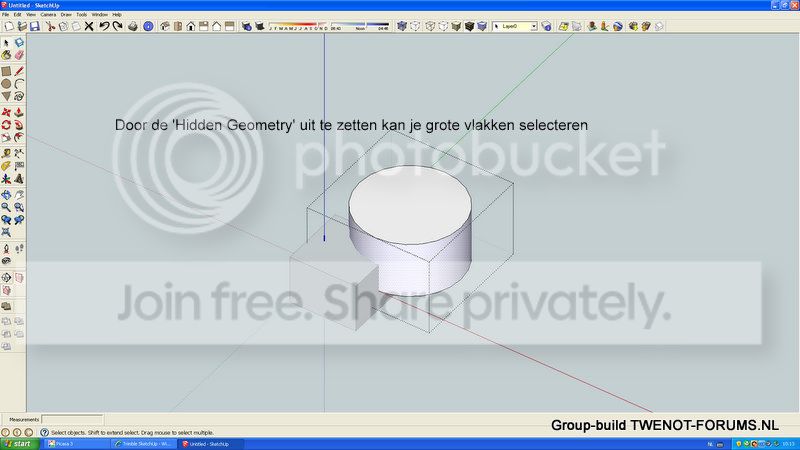Select the Arc tool
The height and width of the screenshot is (450, 800).
click(19, 84)
